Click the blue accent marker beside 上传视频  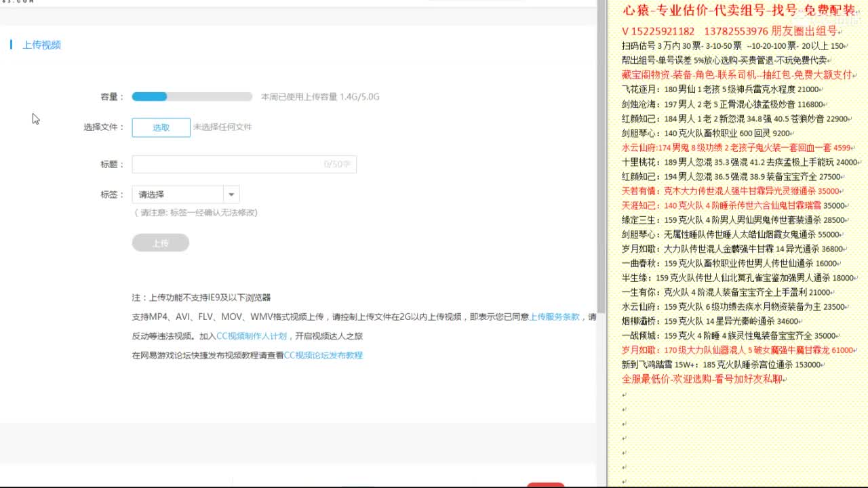point(11,44)
